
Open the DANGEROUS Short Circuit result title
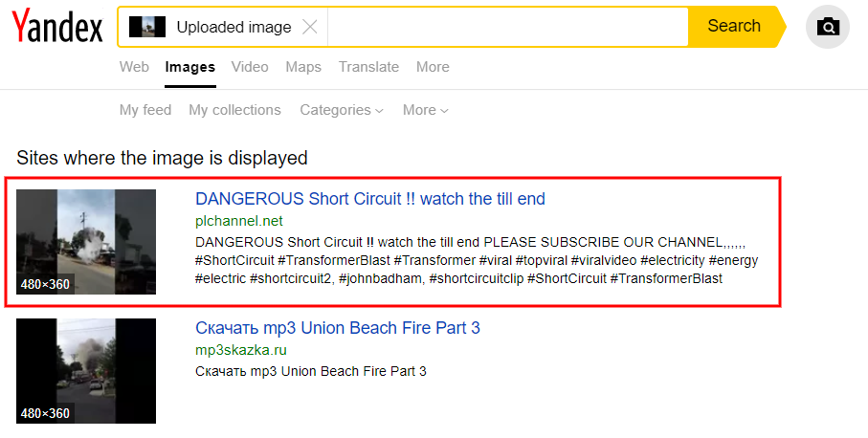tap(370, 199)
